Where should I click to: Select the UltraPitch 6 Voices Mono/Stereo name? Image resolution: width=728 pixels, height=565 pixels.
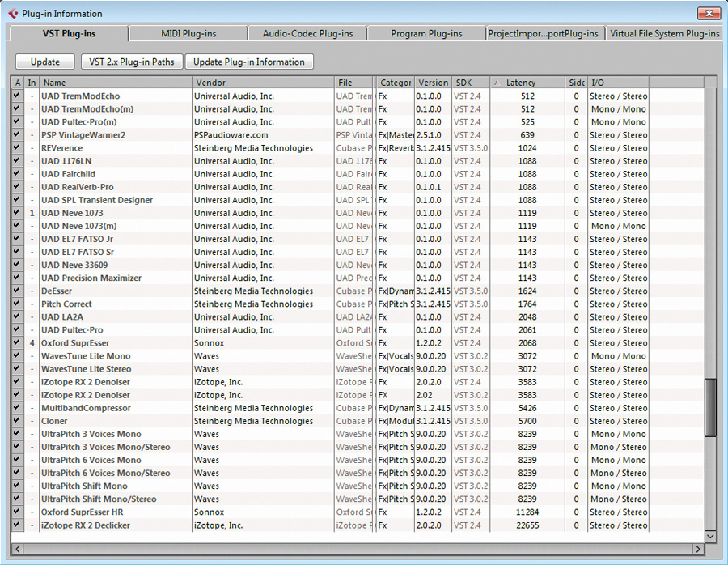click(x=106, y=473)
